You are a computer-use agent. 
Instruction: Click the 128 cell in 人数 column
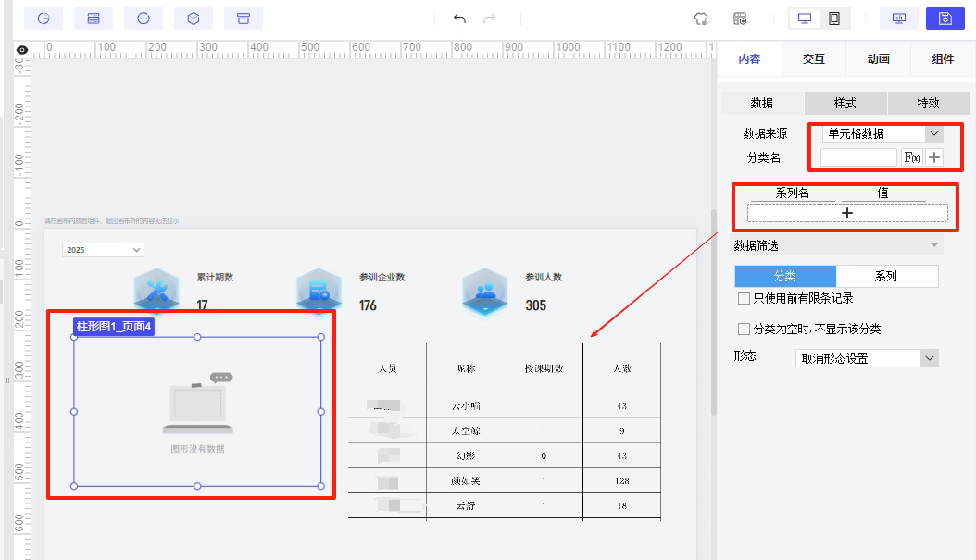pyautogui.click(x=622, y=480)
